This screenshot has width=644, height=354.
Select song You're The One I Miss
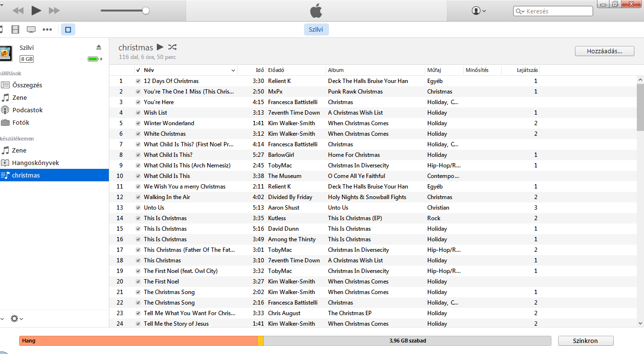tap(189, 92)
